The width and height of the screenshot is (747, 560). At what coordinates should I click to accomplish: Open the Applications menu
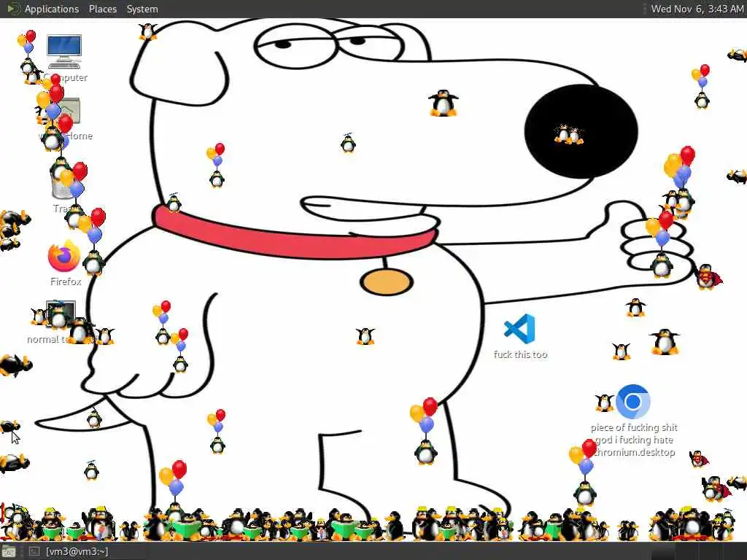tap(52, 9)
